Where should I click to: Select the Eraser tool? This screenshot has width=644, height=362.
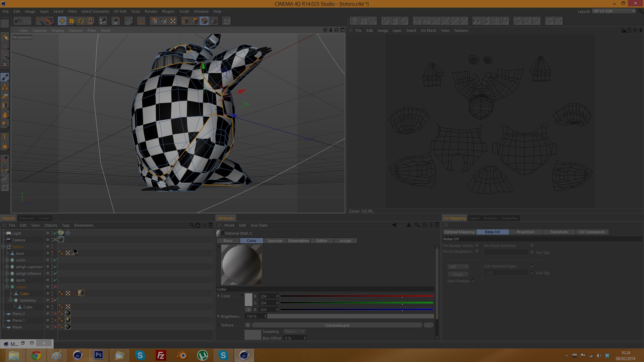[5, 96]
